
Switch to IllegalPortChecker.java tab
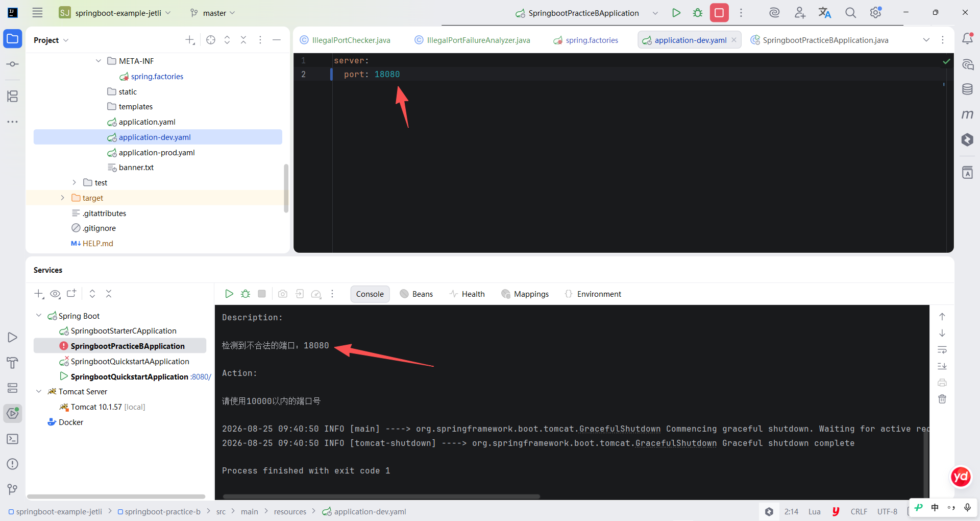[345, 40]
